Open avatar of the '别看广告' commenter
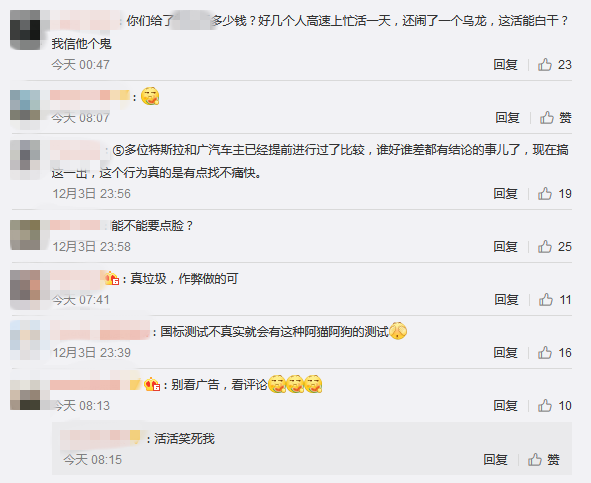591x483 pixels. pyautogui.click(x=25, y=395)
